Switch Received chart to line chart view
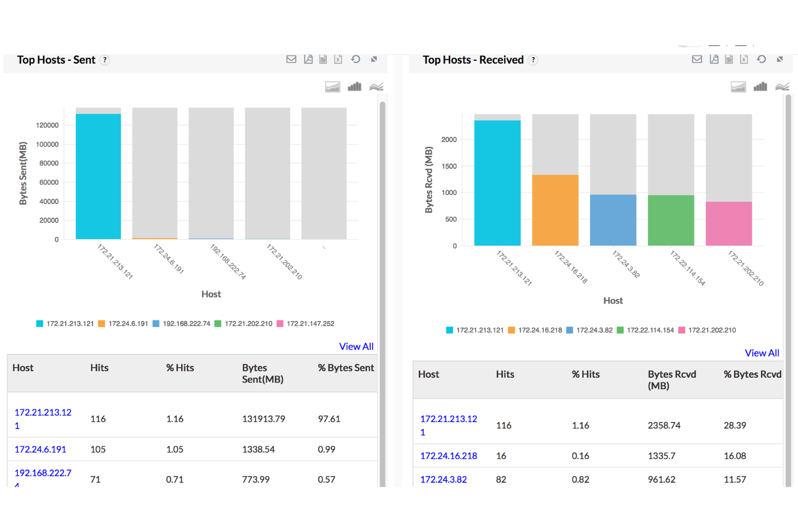The height and width of the screenshot is (532, 798). [x=782, y=86]
